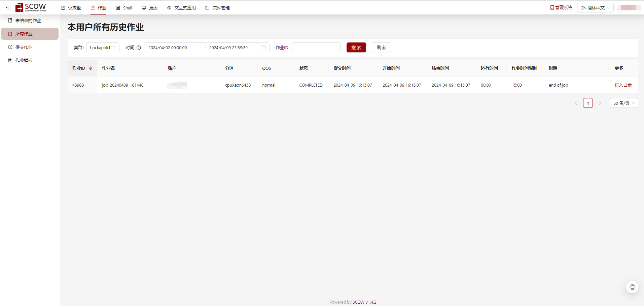Open the 作业 jobs menu

click(99, 8)
